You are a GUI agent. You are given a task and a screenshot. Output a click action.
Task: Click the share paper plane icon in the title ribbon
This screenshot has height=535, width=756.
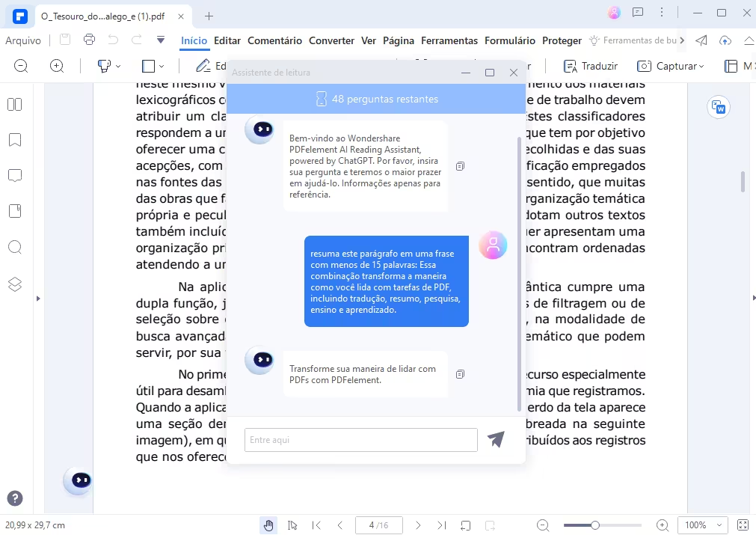(x=701, y=40)
